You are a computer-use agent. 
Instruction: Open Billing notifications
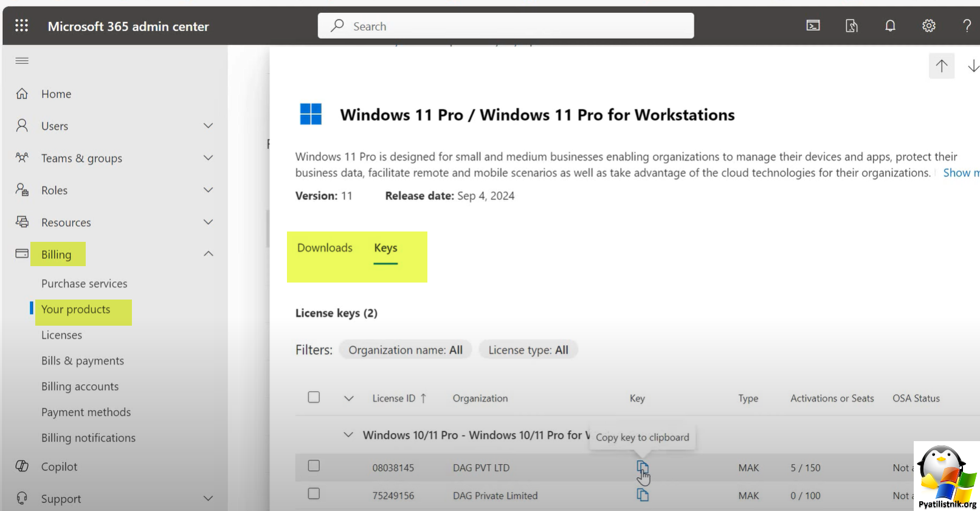click(x=89, y=438)
